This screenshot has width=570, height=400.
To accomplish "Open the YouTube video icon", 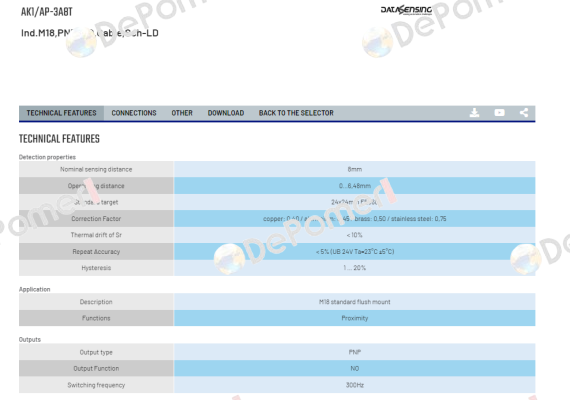I will click(499, 113).
